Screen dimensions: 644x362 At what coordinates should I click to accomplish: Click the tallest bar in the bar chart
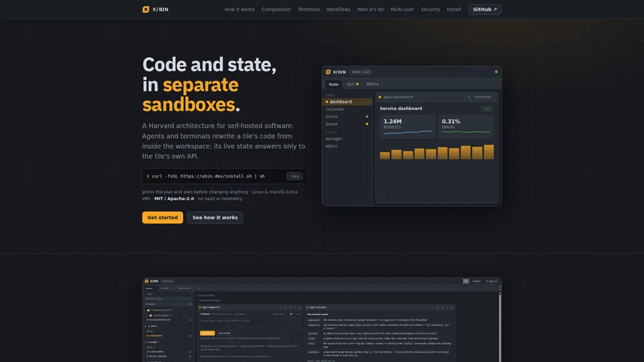[x=489, y=152]
